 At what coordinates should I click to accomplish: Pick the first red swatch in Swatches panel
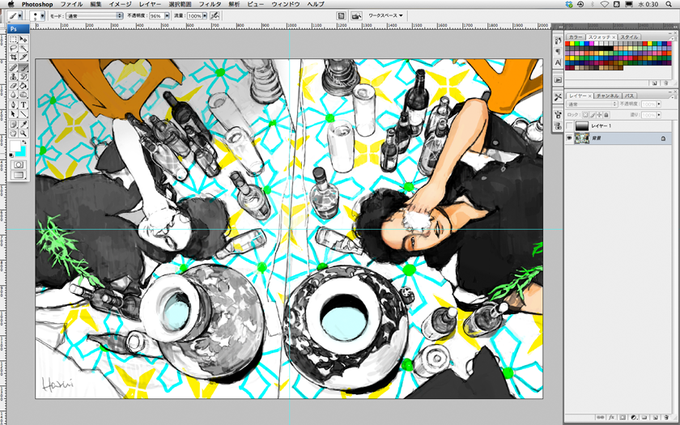(x=568, y=43)
